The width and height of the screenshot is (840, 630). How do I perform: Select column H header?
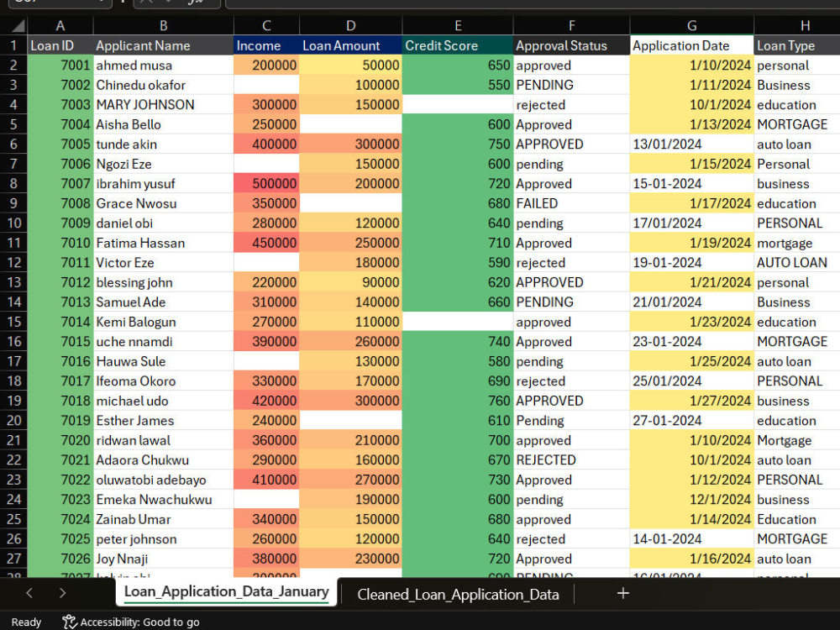[x=797, y=26]
